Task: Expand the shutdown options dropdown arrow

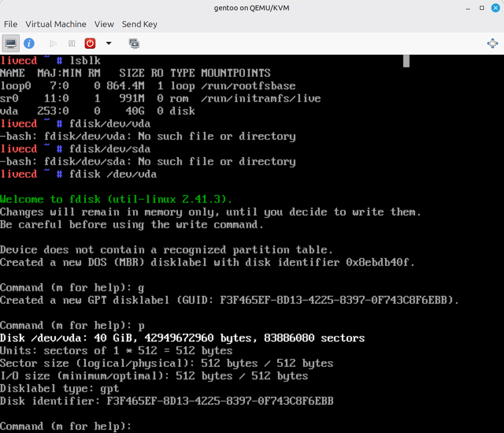Action: coord(109,43)
